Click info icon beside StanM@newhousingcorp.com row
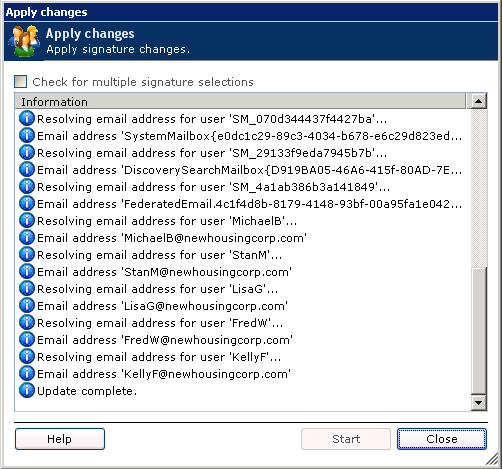Screen dimensions: 502x469 point(27,271)
